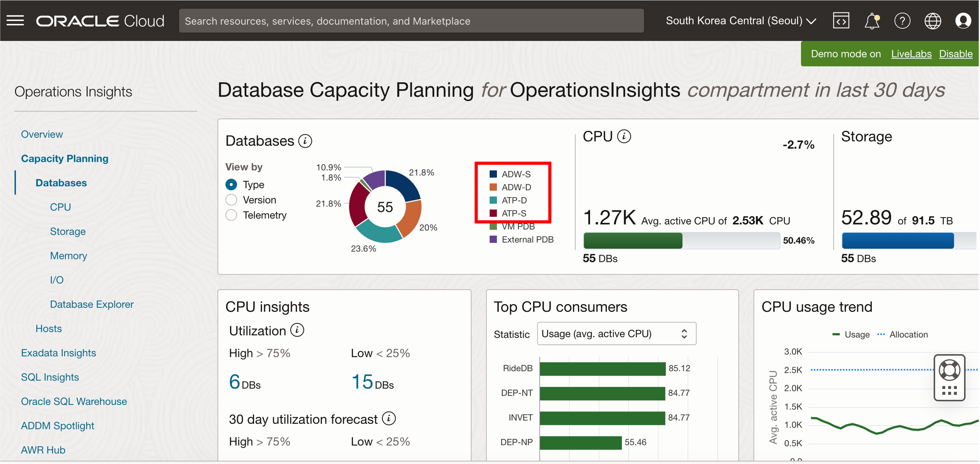Click the External PDB legend swatch
The width and height of the screenshot is (980, 464).
493,240
